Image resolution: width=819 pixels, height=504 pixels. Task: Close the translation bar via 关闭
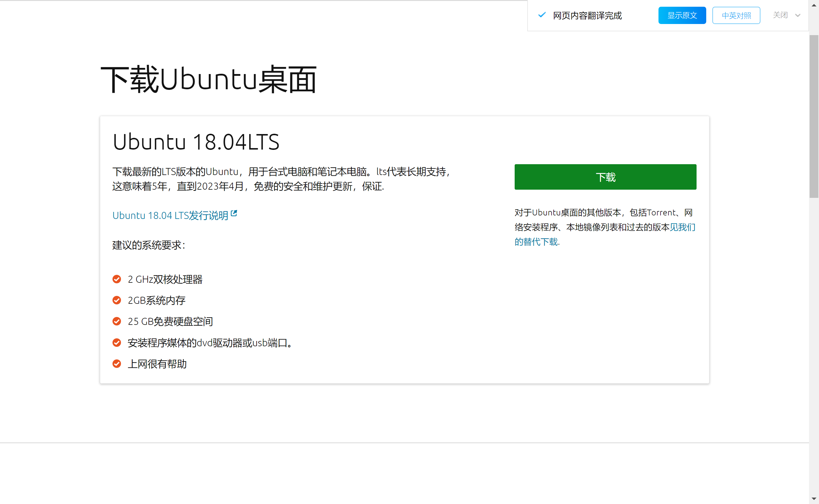(780, 15)
